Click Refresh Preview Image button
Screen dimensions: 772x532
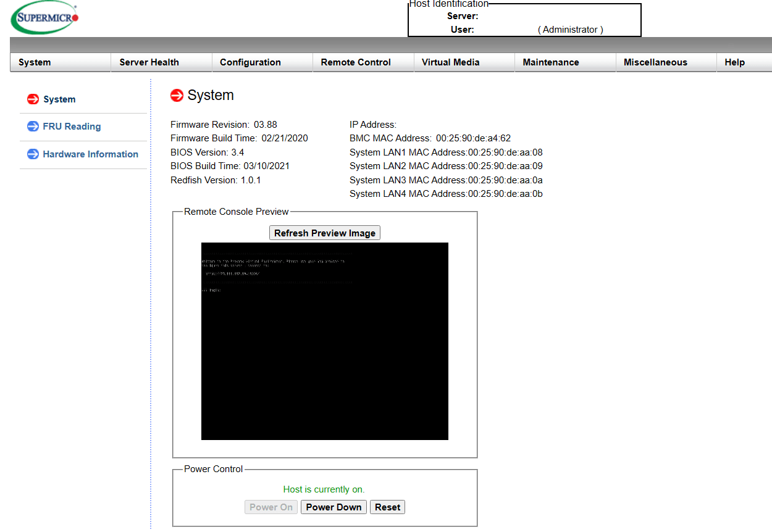(325, 233)
